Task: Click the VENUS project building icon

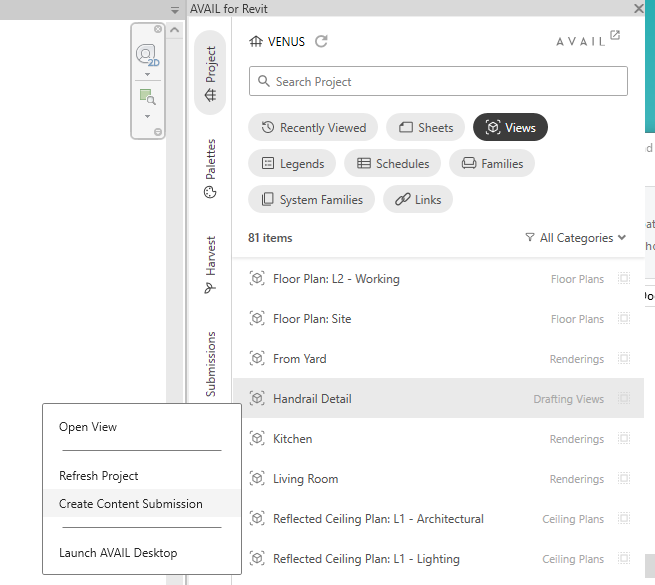Action: tap(256, 41)
